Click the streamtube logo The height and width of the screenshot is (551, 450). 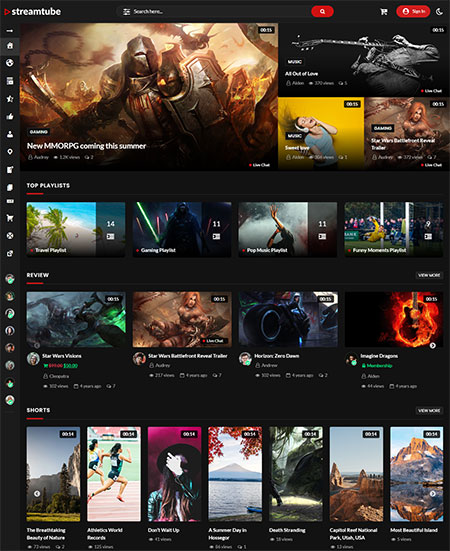pyautogui.click(x=32, y=12)
